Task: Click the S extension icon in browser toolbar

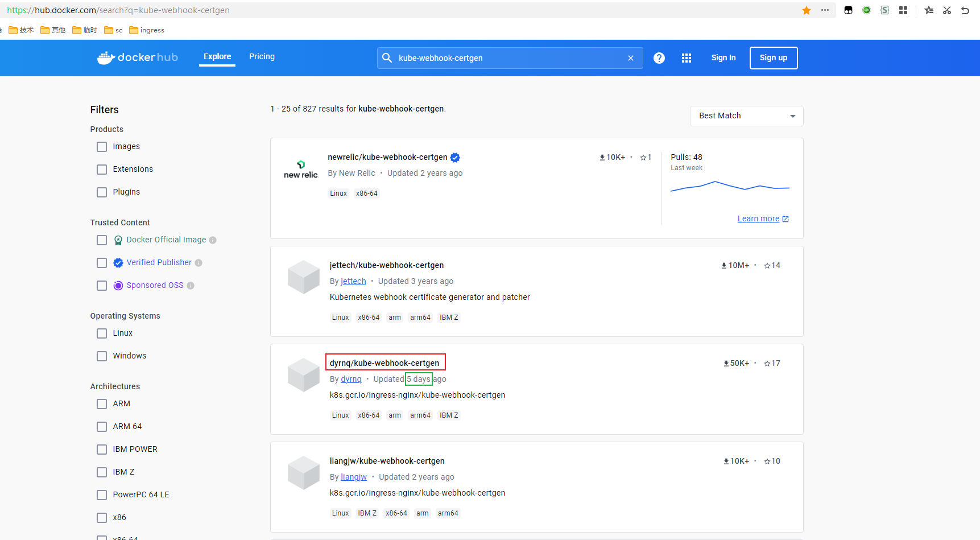Action: pos(885,10)
